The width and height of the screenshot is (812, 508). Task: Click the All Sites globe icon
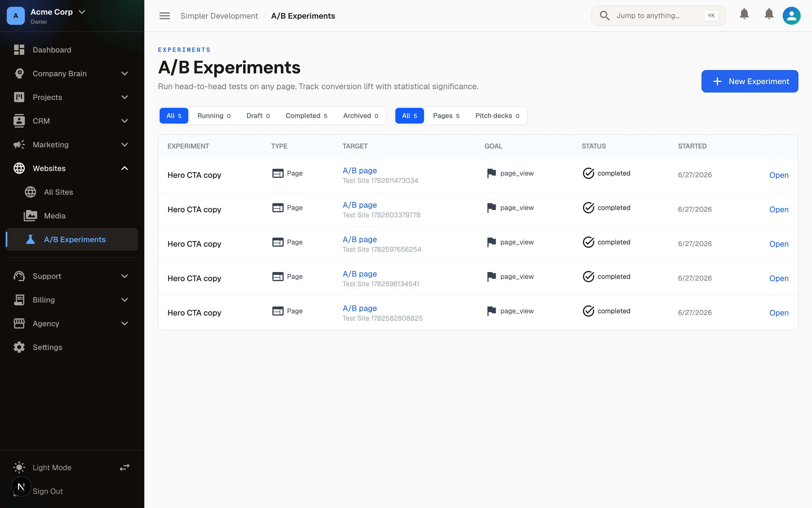pyautogui.click(x=30, y=192)
